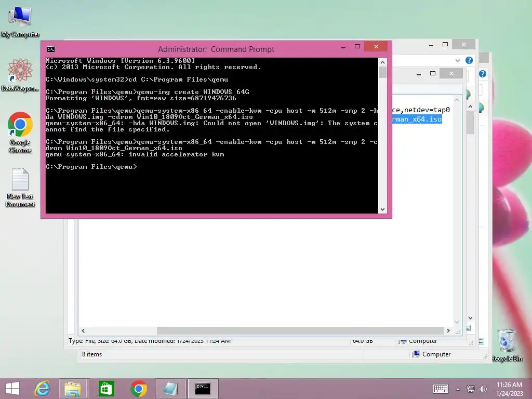Click the 'ce,netdev=tap0' text in Notepad
Viewport: 532px width, 399px height.
pos(421,110)
